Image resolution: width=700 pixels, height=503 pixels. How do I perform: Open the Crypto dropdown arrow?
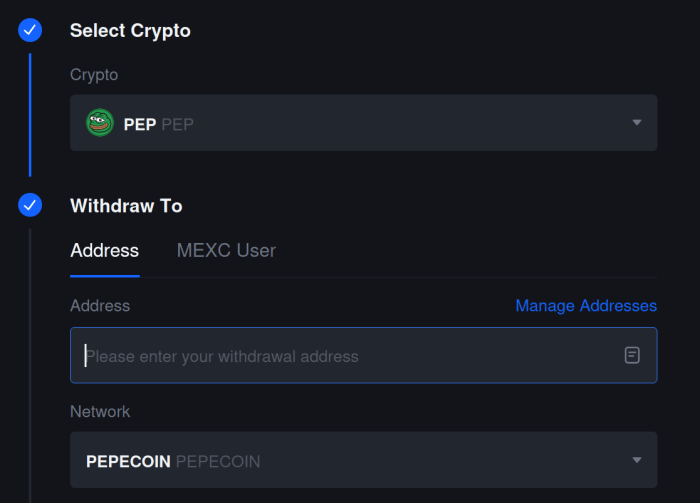click(637, 123)
